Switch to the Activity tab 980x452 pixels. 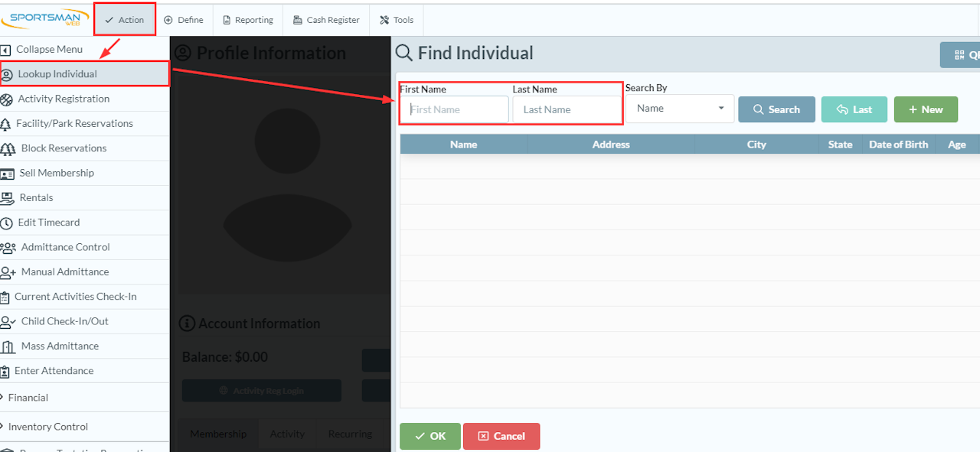click(x=287, y=434)
